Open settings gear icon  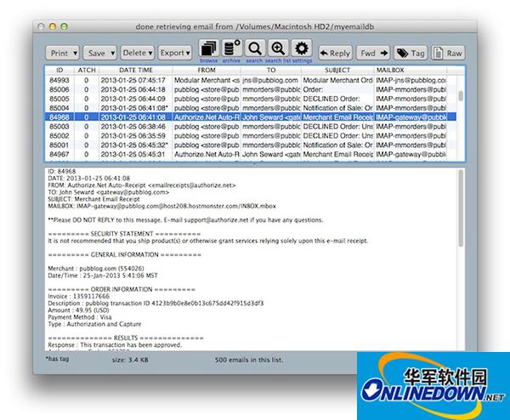point(302,48)
